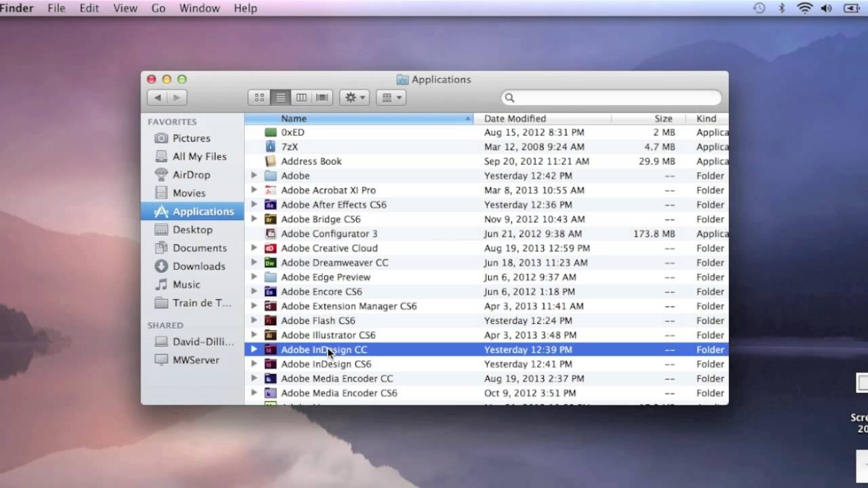The width and height of the screenshot is (868, 488).
Task: Click the Documents sidebar icon
Action: tap(161, 248)
